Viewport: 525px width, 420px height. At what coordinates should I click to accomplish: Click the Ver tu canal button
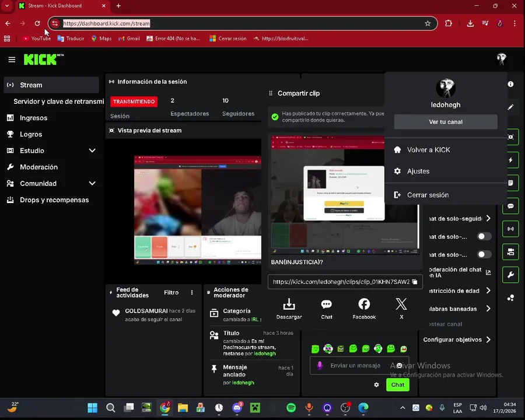[x=445, y=122]
